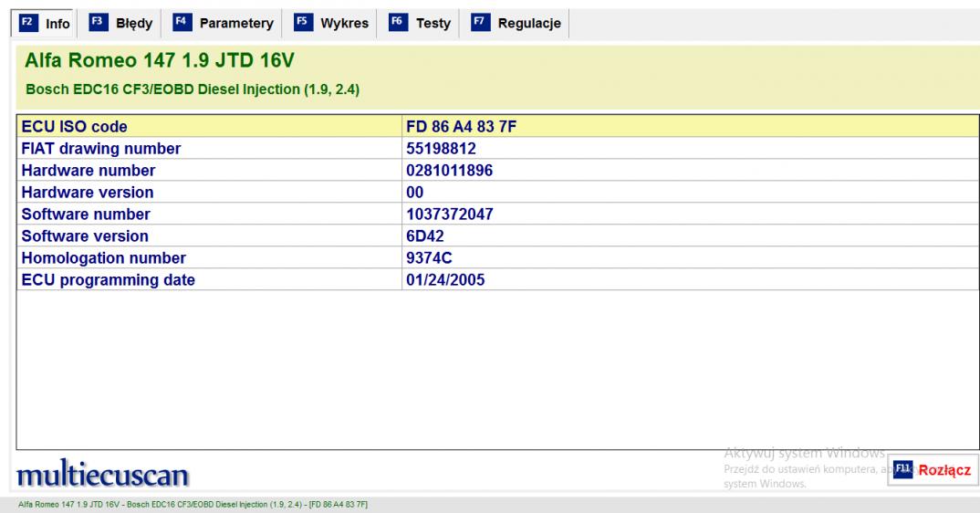The height and width of the screenshot is (513, 980).
Task: Select software version value 6D42
Action: [x=425, y=236]
